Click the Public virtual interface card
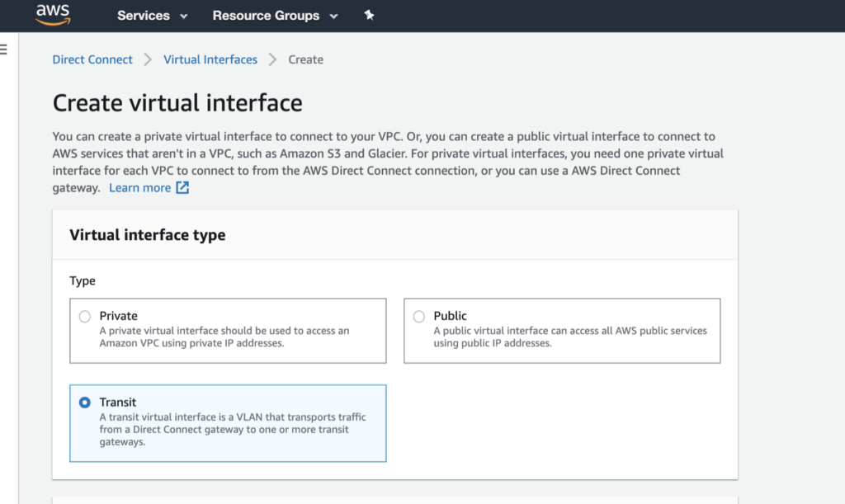Viewport: 845px width, 504px height. 562,330
